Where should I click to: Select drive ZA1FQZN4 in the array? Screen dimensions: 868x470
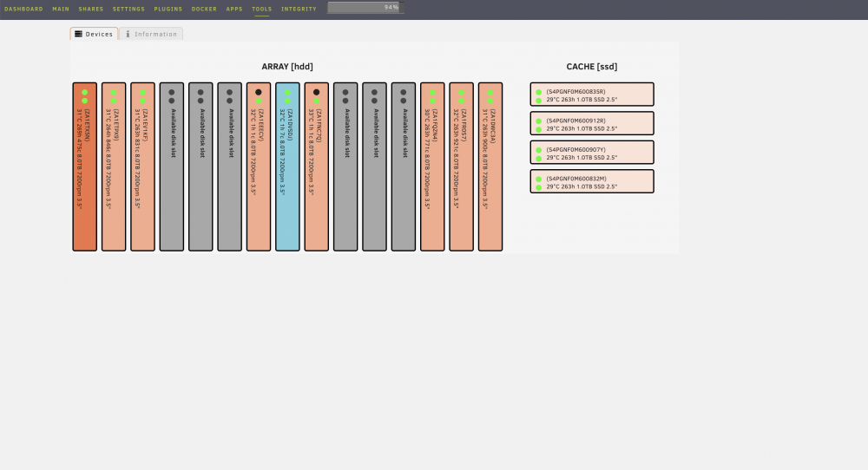(x=432, y=166)
